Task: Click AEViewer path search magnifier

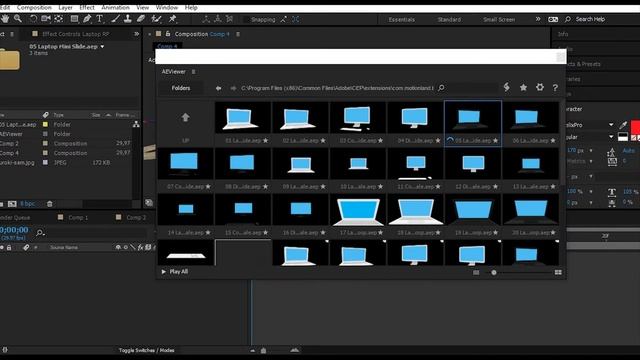Action: click(x=441, y=88)
